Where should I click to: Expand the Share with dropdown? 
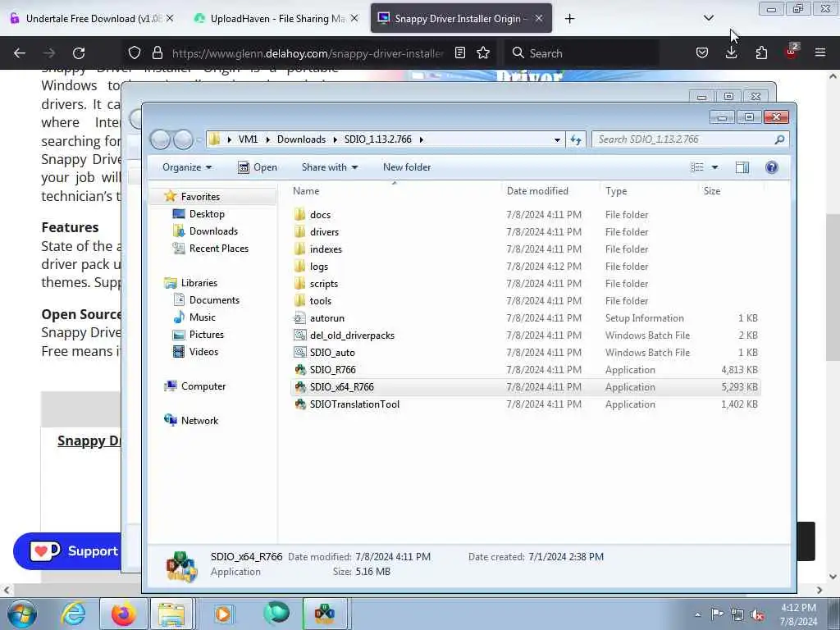[x=330, y=167]
